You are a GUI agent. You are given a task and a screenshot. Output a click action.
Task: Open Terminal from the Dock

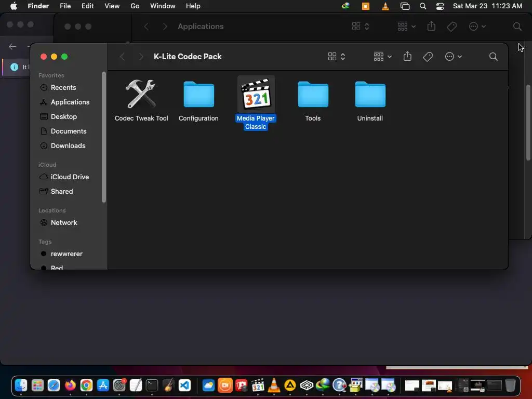(152, 385)
